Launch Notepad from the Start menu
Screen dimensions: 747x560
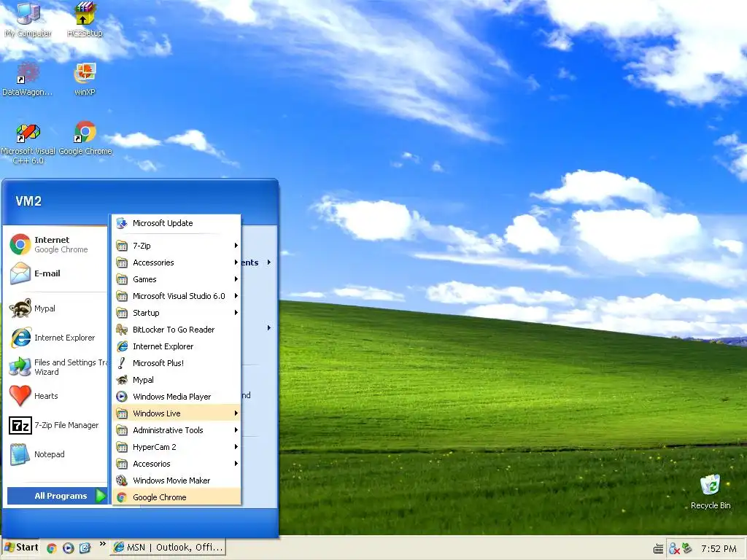click(x=55, y=454)
